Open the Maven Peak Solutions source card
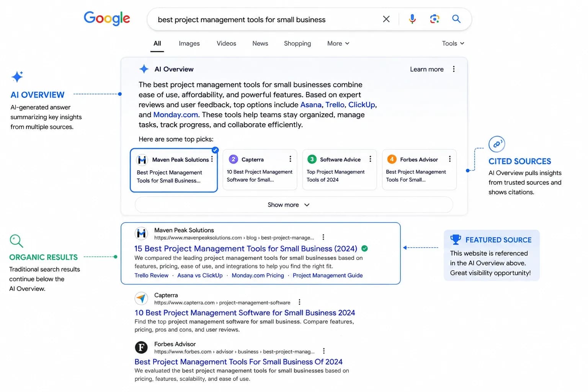This screenshot has width=588, height=392. [x=174, y=170]
